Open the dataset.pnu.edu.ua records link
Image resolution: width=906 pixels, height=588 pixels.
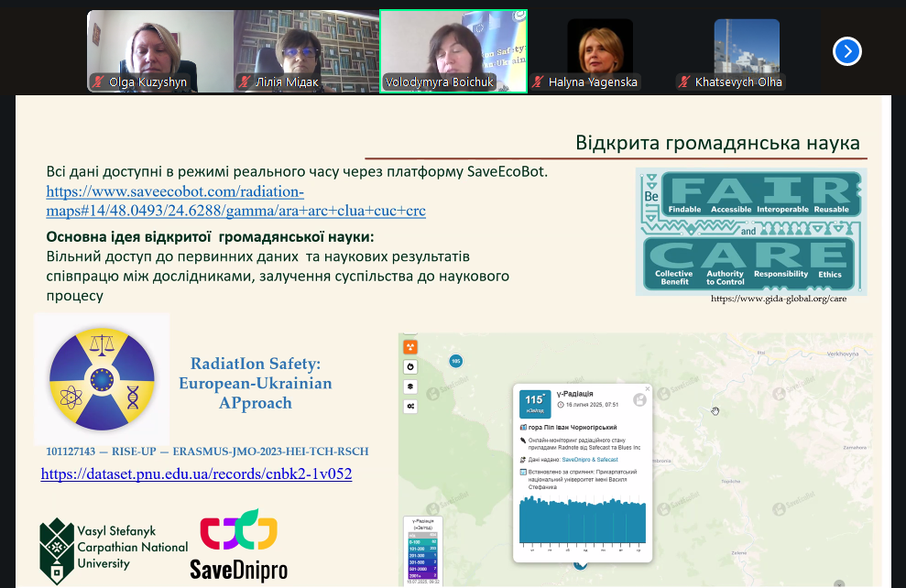196,474
